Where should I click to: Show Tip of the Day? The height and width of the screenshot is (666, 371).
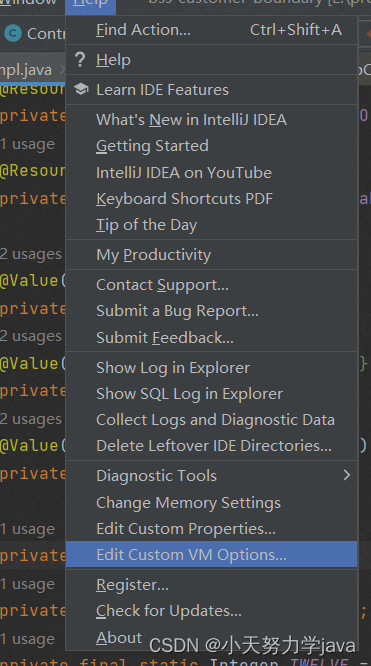tap(212, 225)
